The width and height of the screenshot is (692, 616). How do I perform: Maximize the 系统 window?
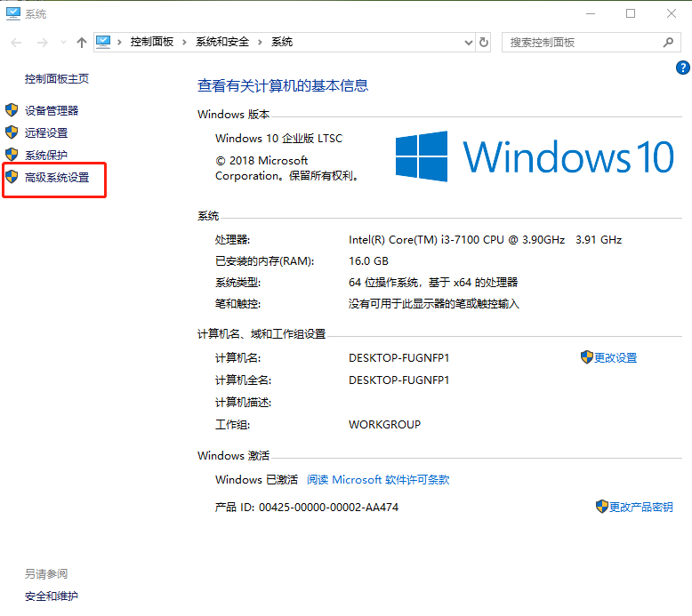coord(631,13)
